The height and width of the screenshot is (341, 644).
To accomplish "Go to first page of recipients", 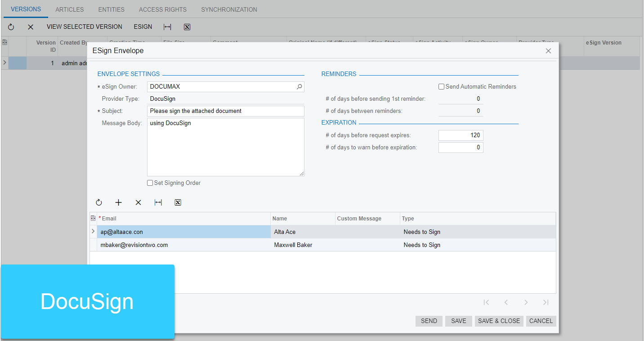I will point(486,302).
